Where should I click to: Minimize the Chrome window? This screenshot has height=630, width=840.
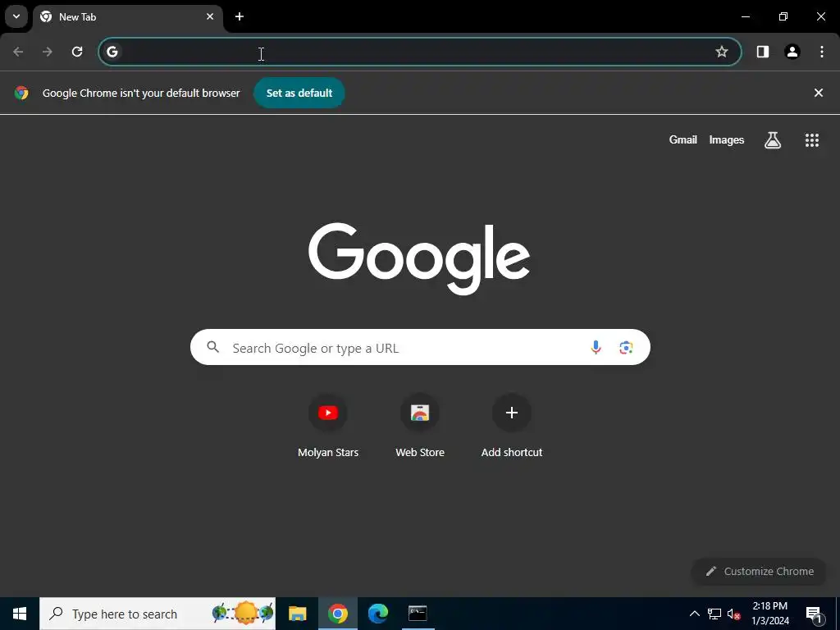pos(745,16)
